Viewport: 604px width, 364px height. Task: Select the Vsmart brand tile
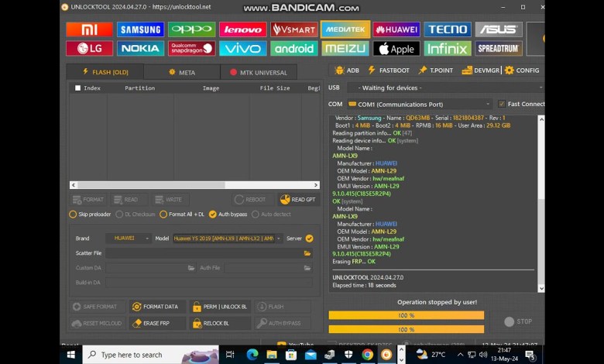tap(294, 29)
